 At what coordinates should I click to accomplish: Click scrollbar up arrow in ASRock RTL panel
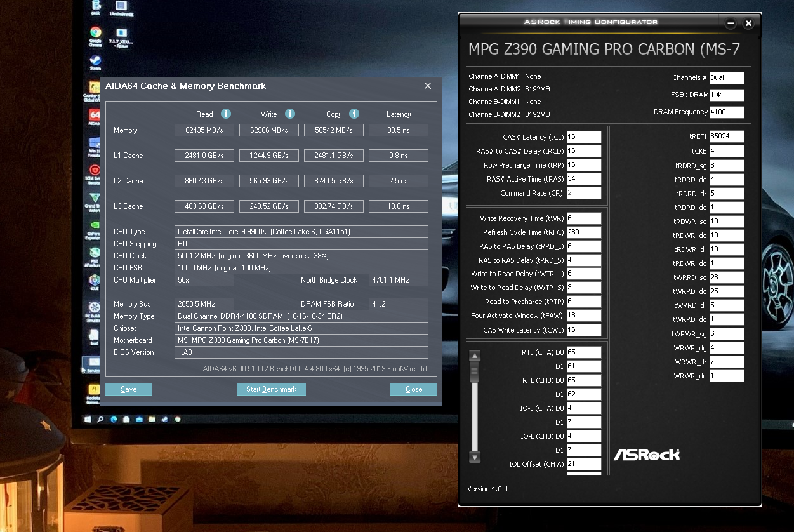[x=475, y=356]
